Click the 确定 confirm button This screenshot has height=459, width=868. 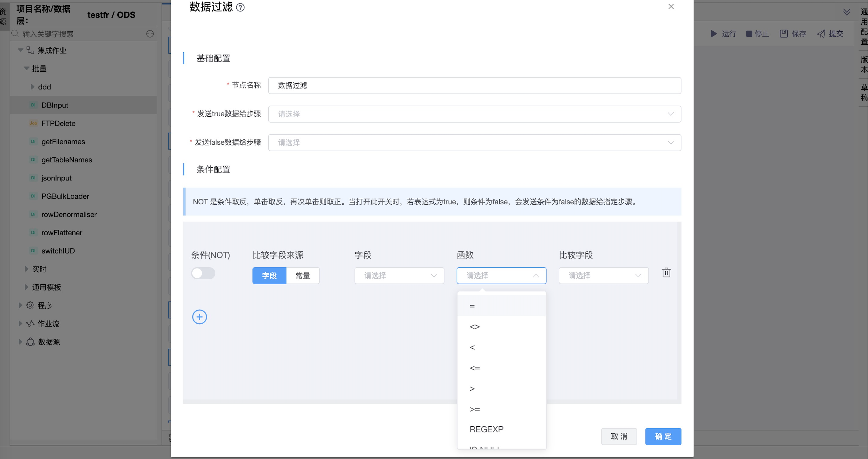[x=663, y=436]
